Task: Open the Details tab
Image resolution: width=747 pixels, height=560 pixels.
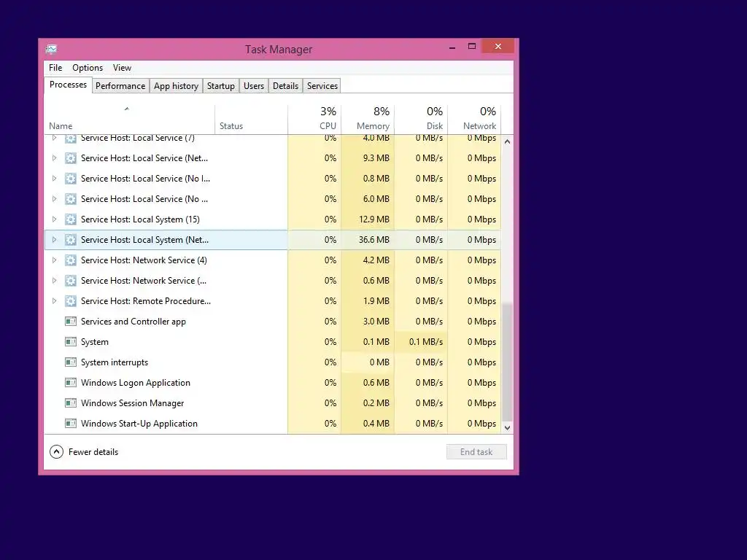Action: pyautogui.click(x=285, y=86)
